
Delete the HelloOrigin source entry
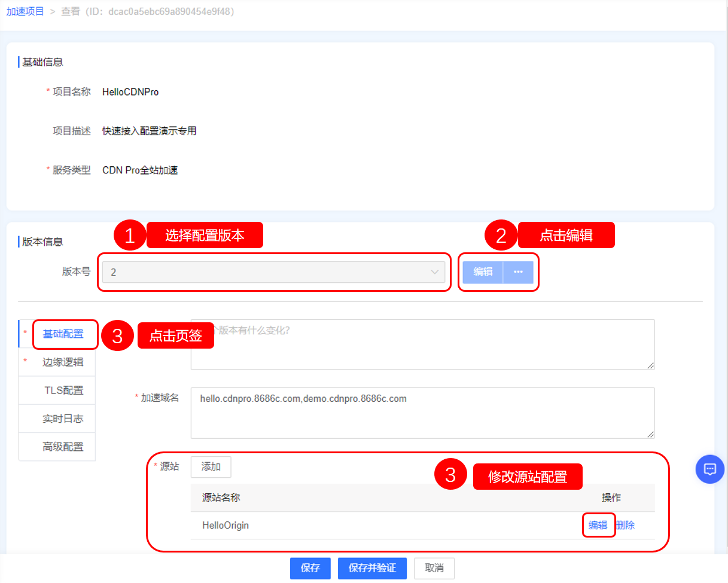(x=625, y=525)
